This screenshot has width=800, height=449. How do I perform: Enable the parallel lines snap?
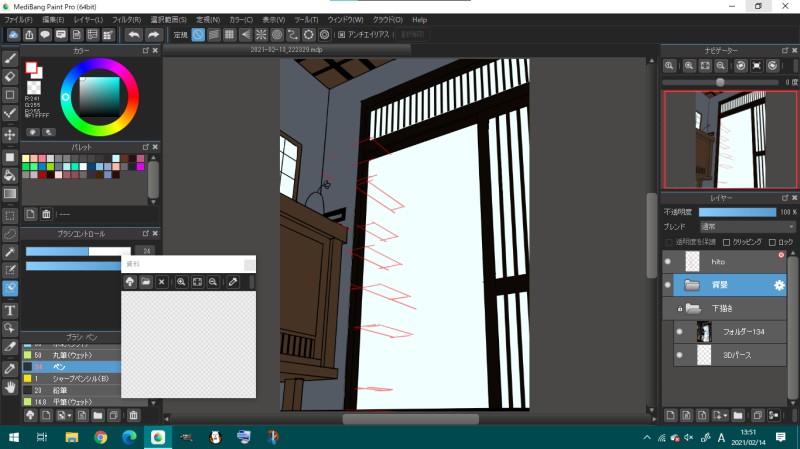click(x=214, y=35)
